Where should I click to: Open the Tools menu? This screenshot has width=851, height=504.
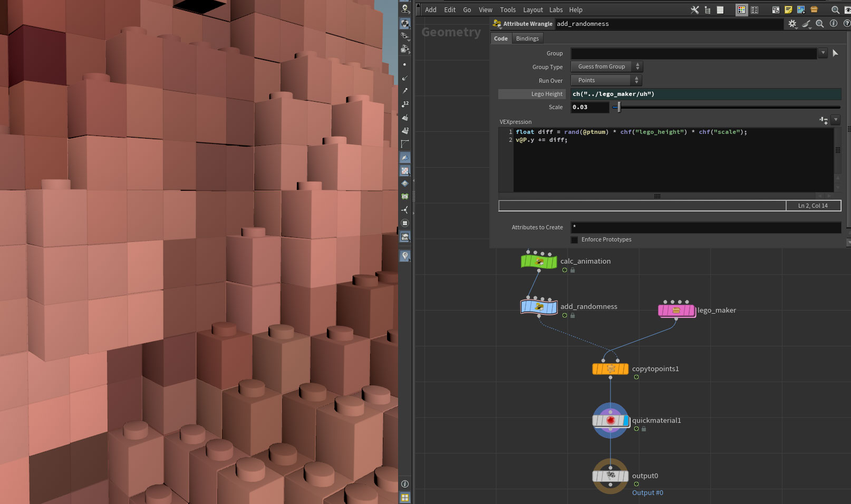[x=508, y=9]
